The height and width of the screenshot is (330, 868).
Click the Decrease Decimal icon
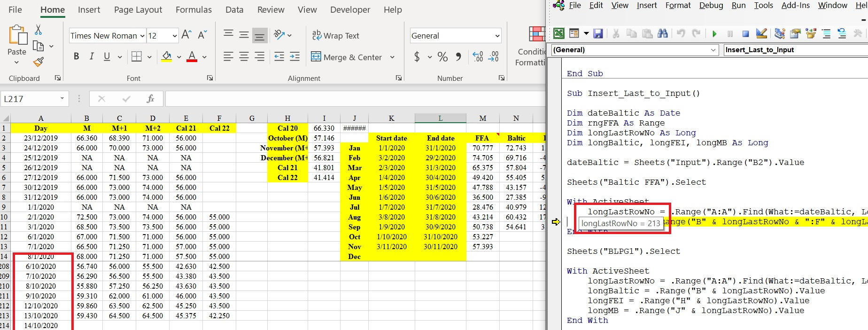point(494,57)
